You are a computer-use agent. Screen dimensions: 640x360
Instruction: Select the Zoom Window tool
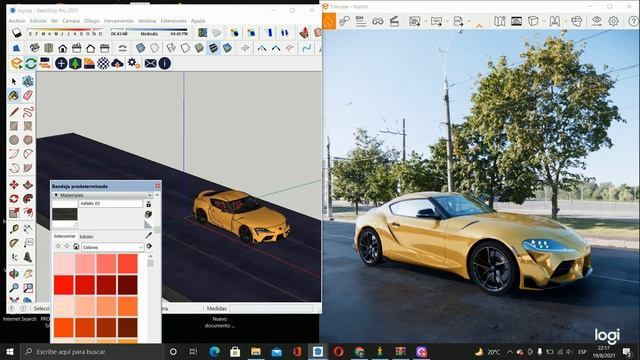pyautogui.click(x=28, y=288)
